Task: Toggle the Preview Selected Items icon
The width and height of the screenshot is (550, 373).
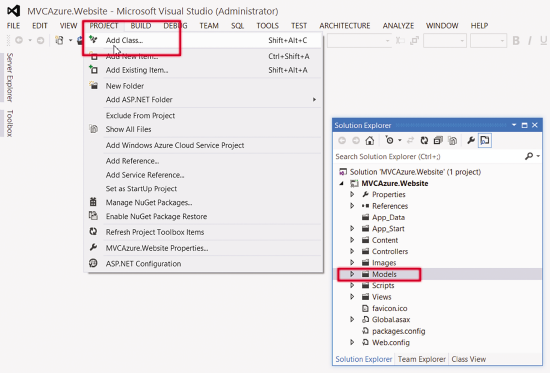Action: tap(485, 140)
